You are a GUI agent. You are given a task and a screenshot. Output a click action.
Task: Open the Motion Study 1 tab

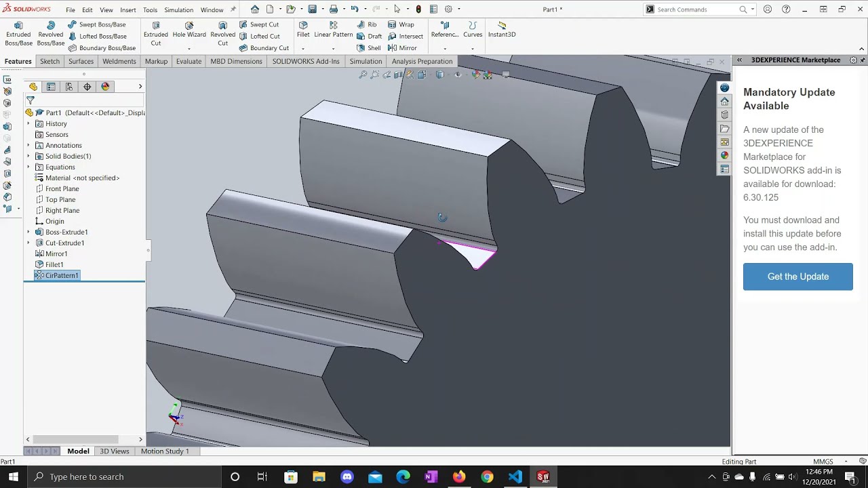(165, 451)
